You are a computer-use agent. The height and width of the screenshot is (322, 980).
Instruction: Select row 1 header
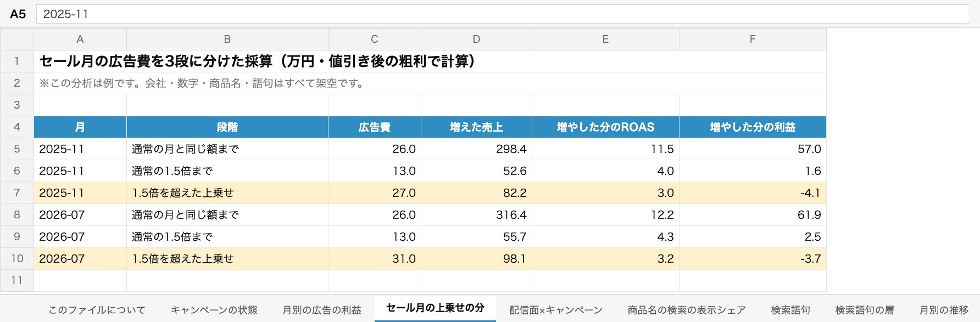point(17,61)
